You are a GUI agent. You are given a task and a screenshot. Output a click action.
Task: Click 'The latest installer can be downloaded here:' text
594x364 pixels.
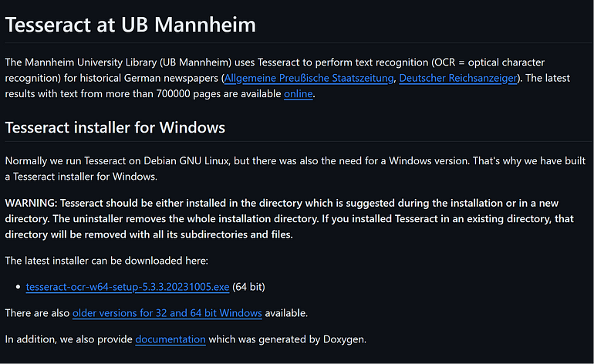coord(106,261)
